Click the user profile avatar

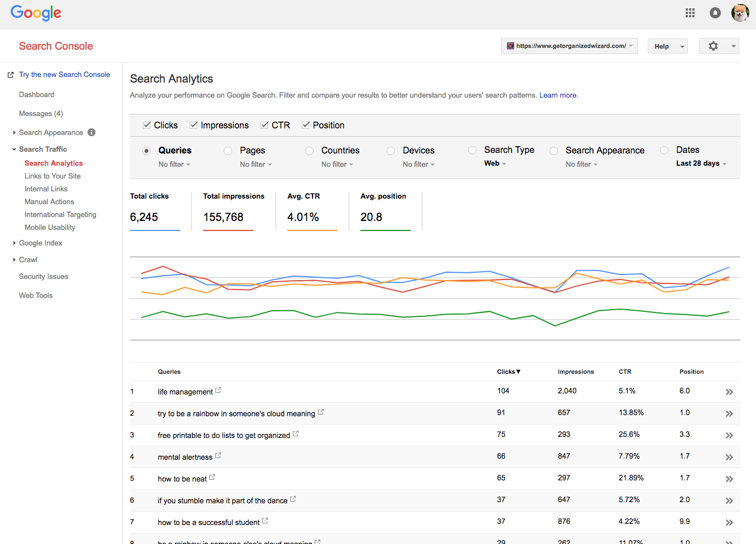coord(740,13)
